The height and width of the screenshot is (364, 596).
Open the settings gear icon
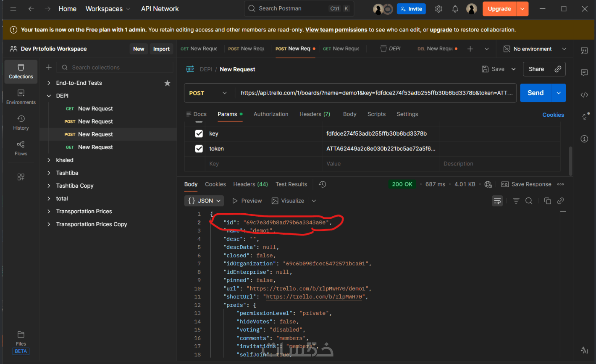pyautogui.click(x=438, y=9)
